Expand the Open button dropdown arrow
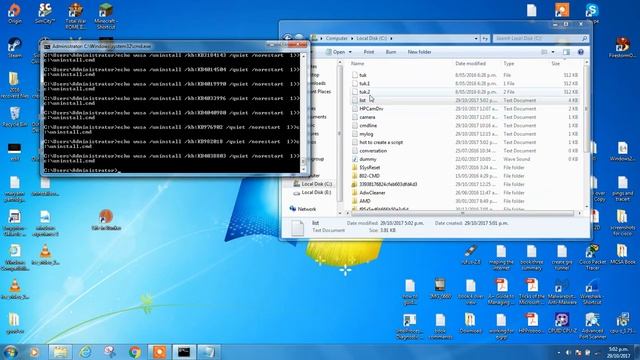The height and width of the screenshot is (360, 640). 350,52
